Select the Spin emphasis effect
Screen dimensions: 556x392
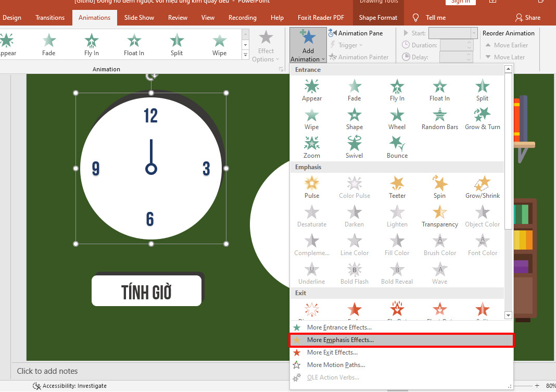(x=439, y=187)
